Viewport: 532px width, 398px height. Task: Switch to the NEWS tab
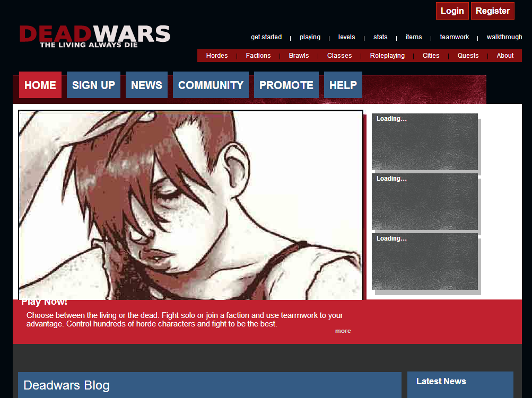coord(146,85)
